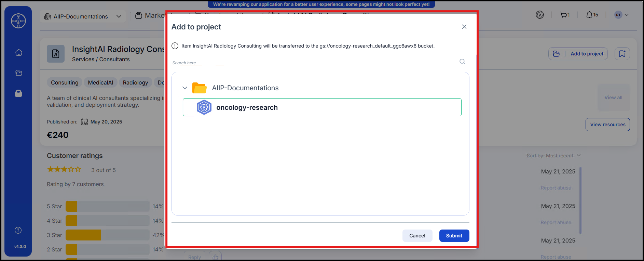
Task: Click the reviews vertical scrollbar
Action: 580,201
